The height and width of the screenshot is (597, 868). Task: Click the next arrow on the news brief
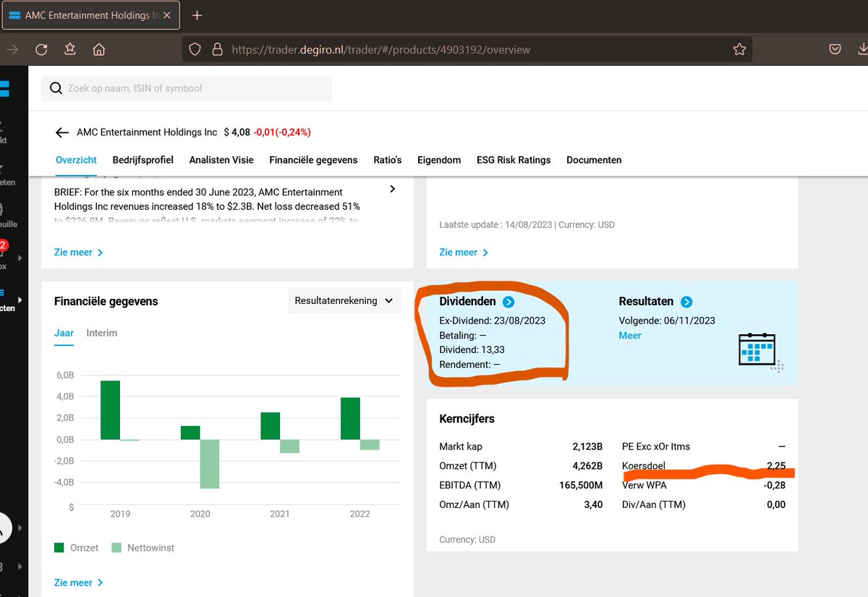[393, 189]
